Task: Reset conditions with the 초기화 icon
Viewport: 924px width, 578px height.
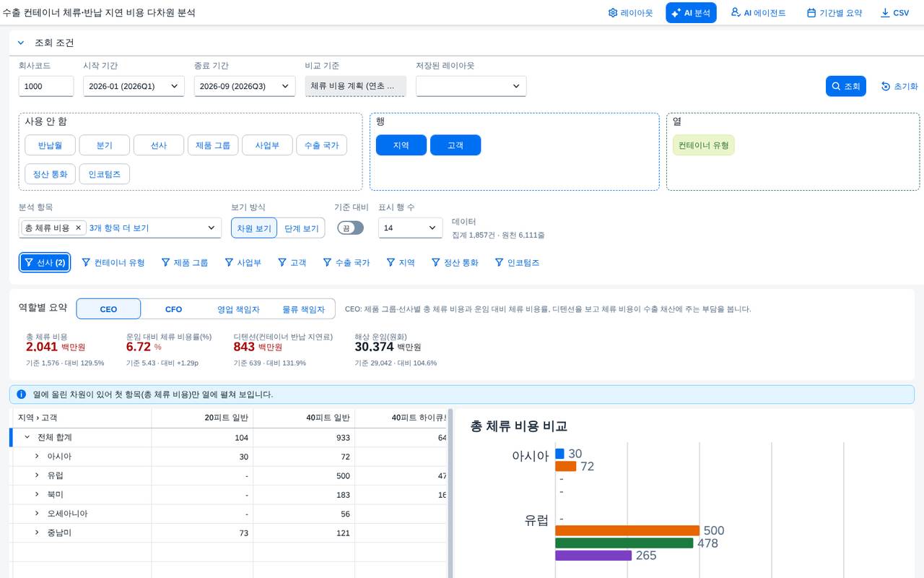Action: click(886, 86)
